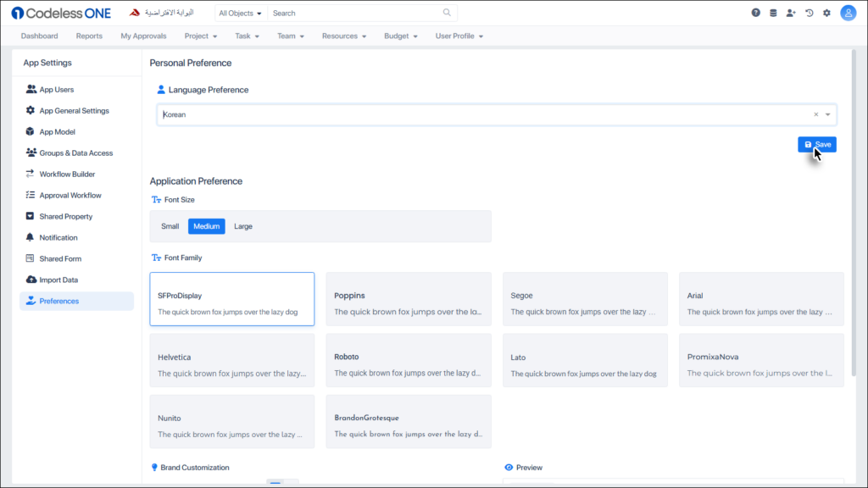Screen dimensions: 868x488
Task: Click the "Application Preference" heading text
Action: coord(196,181)
